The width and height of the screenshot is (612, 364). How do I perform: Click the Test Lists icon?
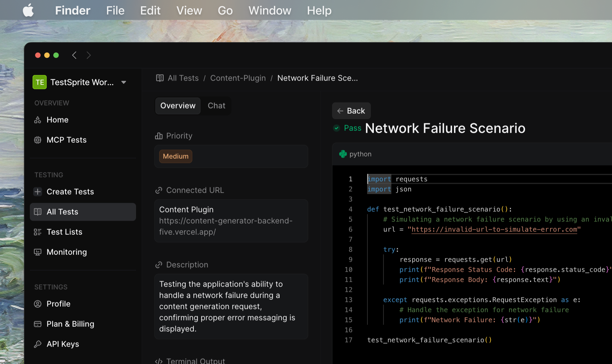click(x=38, y=232)
